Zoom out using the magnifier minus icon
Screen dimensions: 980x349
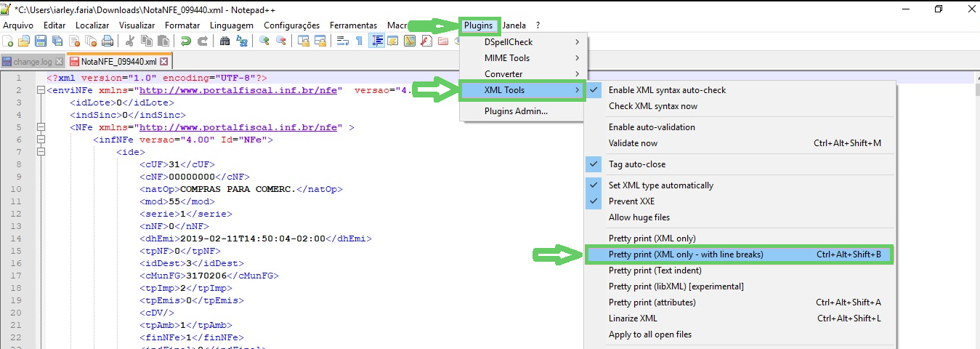point(281,41)
